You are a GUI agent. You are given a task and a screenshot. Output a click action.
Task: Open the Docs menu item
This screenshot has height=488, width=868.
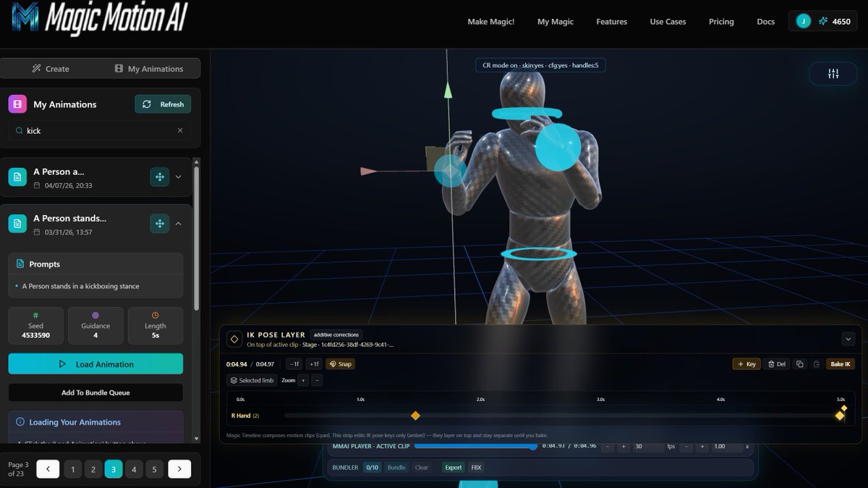tap(766, 22)
